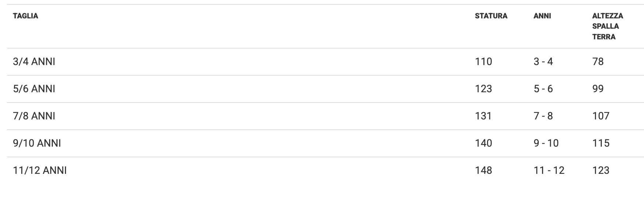Click shoulder height value 99

click(598, 89)
